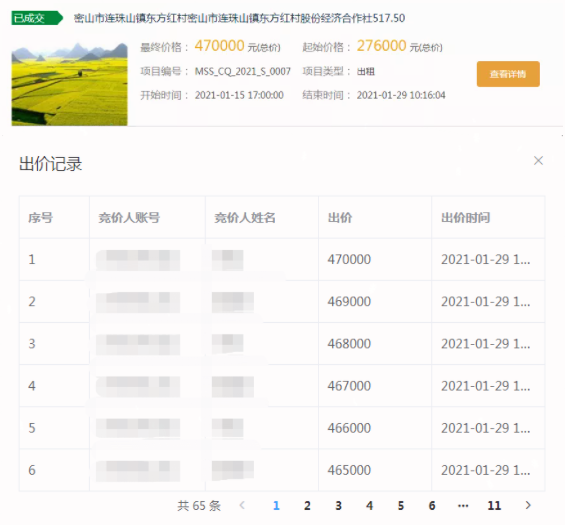Select the bid amount 470000 in row 1
This screenshot has height=525, width=565.
pos(349,259)
